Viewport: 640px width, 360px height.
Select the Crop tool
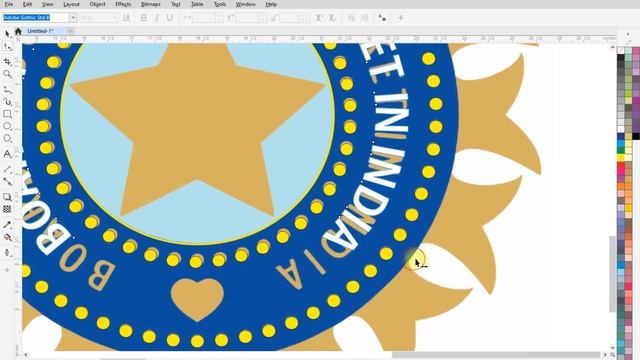[x=7, y=61]
